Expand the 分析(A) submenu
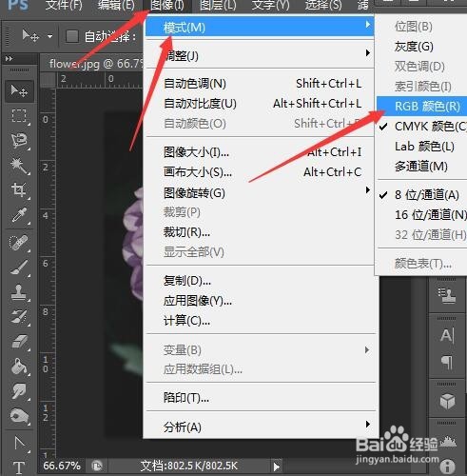The height and width of the screenshot is (476, 467). 260,426
